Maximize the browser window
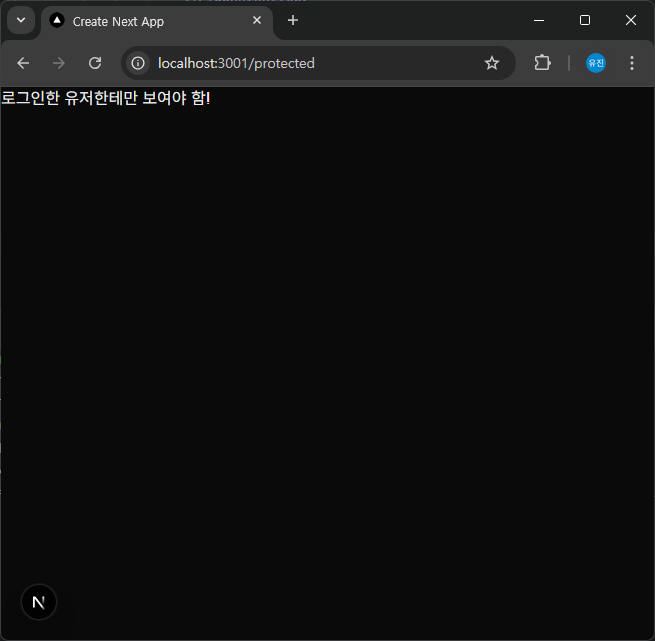 (x=585, y=20)
